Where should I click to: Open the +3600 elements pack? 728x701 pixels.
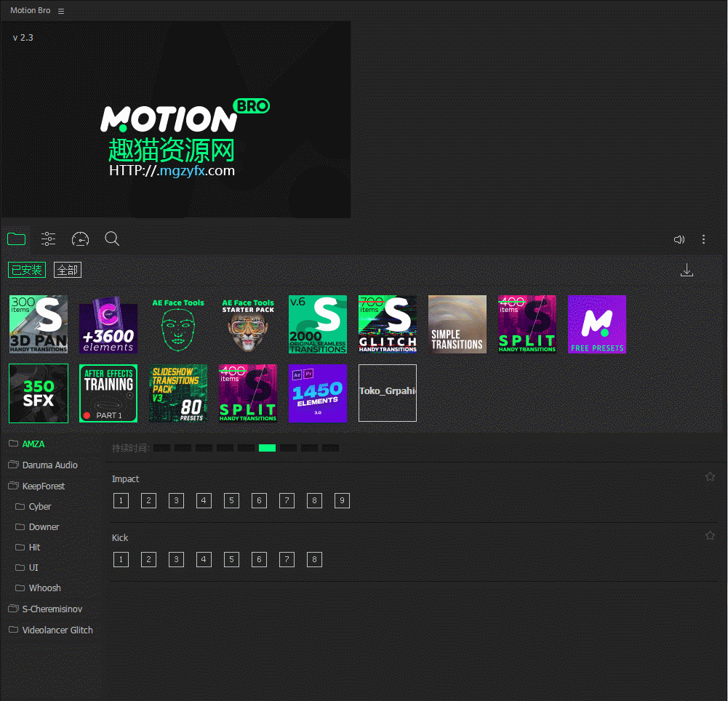tap(108, 324)
